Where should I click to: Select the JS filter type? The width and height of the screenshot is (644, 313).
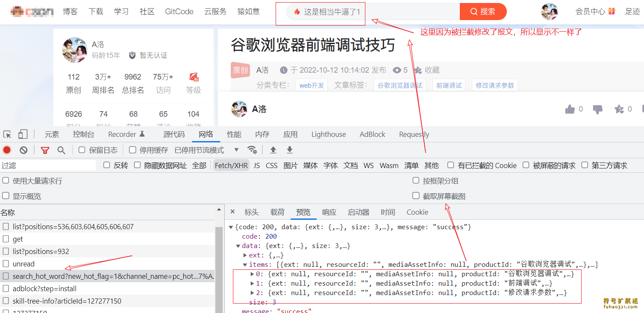[256, 165]
